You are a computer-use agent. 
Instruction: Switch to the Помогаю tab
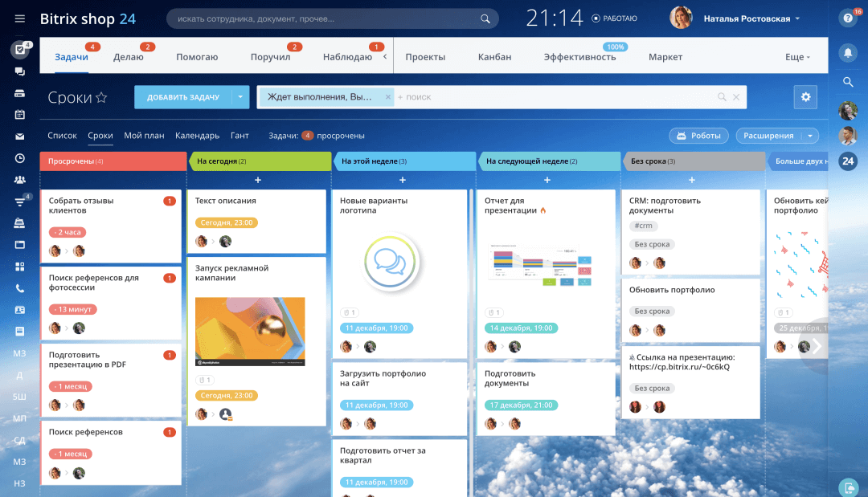[x=197, y=57]
